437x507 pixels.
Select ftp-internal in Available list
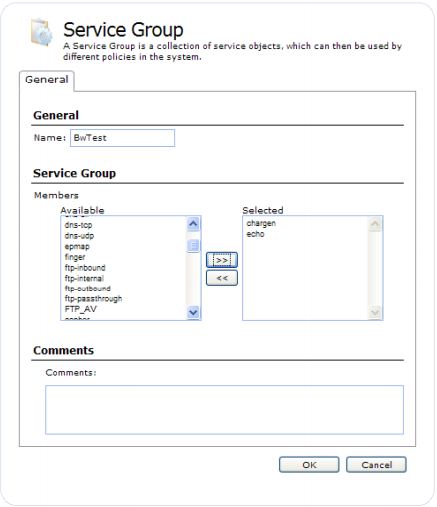(x=84, y=278)
